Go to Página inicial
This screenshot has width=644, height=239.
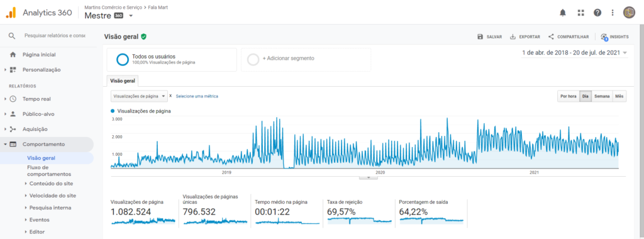[39, 55]
